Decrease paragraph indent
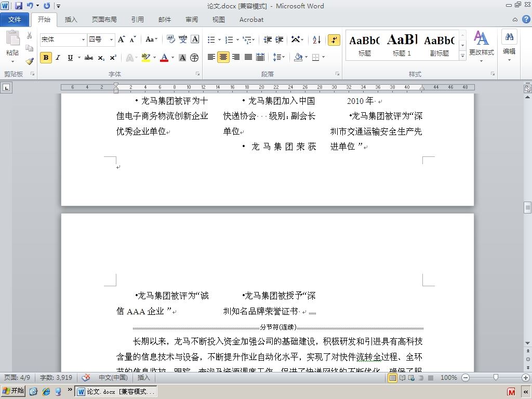 click(x=268, y=39)
